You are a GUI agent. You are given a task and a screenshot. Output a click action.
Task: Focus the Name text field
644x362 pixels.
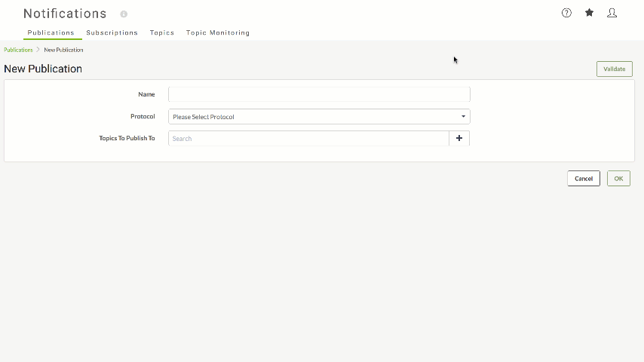point(319,94)
